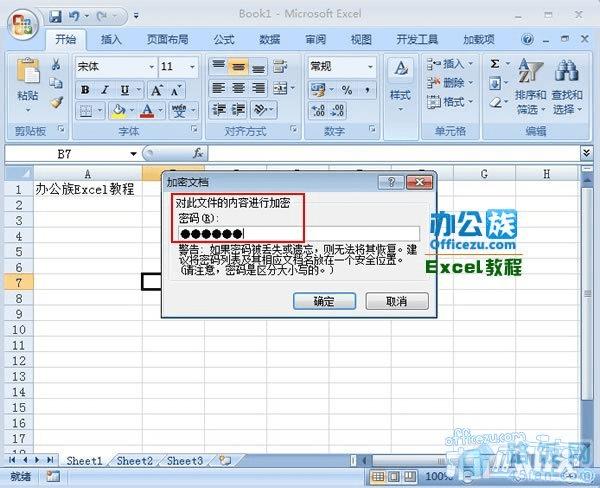Save the workbook from quick access toolbar
600x488 pixels.
click(x=55, y=16)
